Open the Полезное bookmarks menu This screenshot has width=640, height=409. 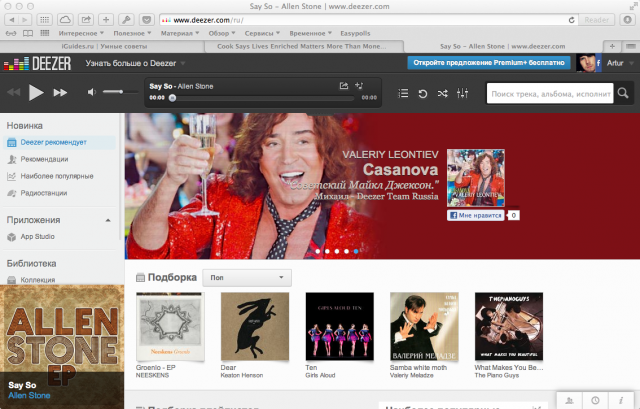point(132,33)
